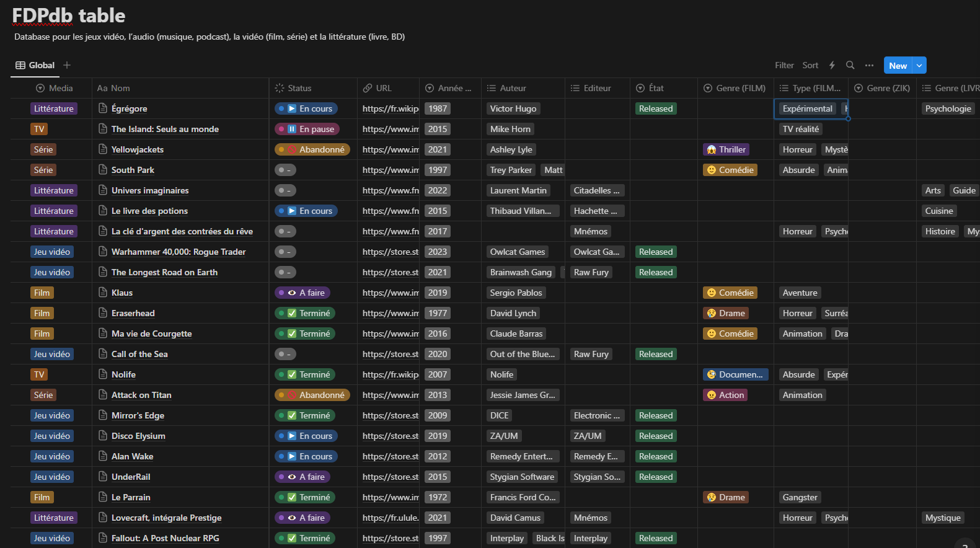Open Eraserhead's Terminé status selector
980x548 pixels.
pos(305,313)
